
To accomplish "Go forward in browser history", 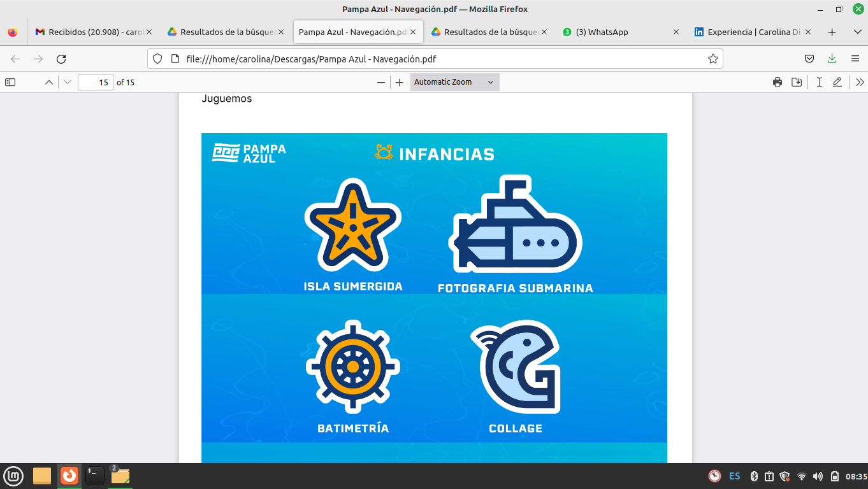I will point(38,59).
